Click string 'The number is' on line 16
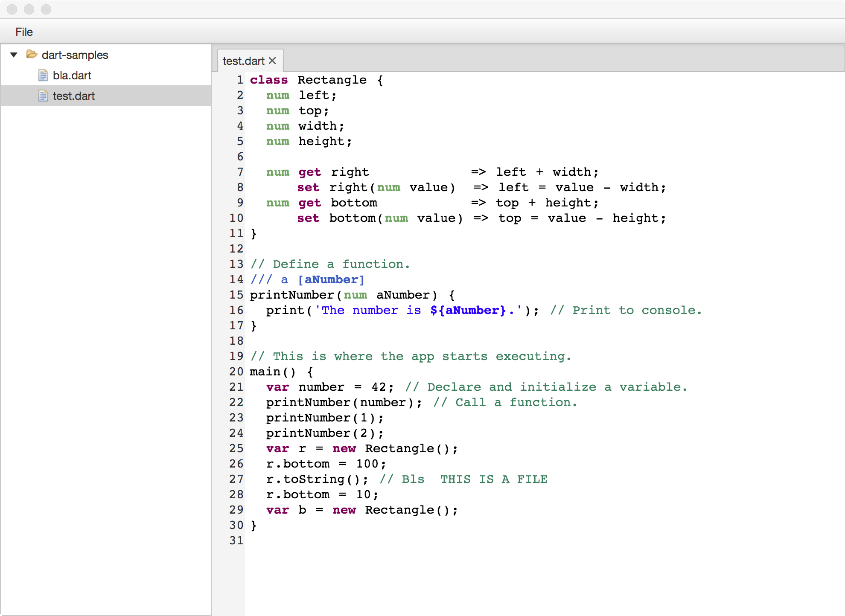845x616 pixels. [x=371, y=310]
